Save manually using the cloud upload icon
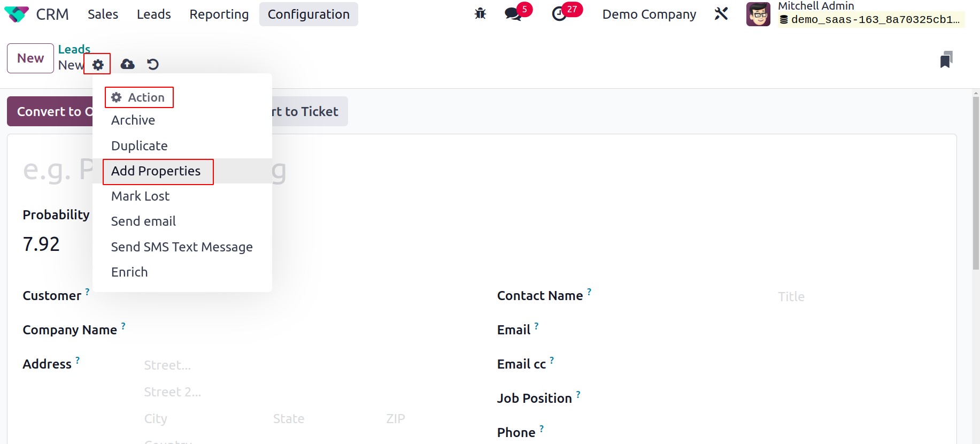The image size is (980, 444). (x=127, y=64)
